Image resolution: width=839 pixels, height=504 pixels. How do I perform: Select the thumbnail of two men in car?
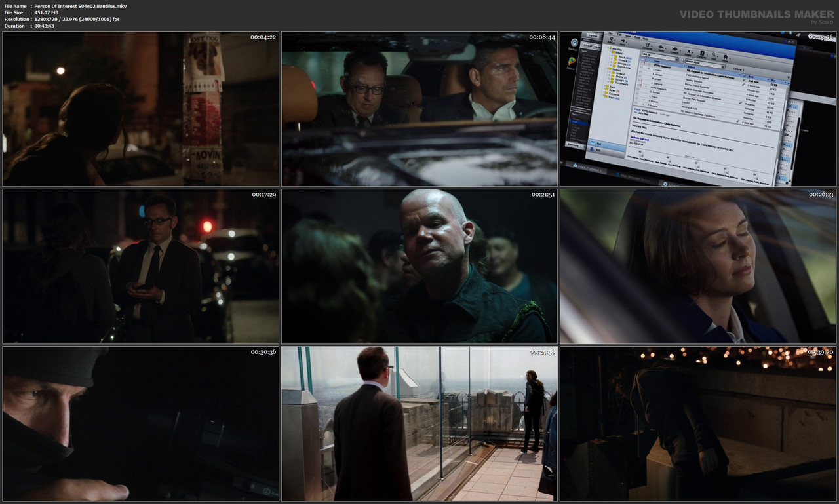[x=419, y=109]
